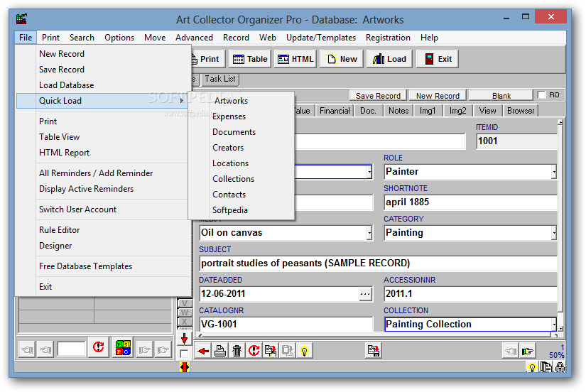Click into the SUBJECT field
The image size is (586, 392).
[x=378, y=263]
